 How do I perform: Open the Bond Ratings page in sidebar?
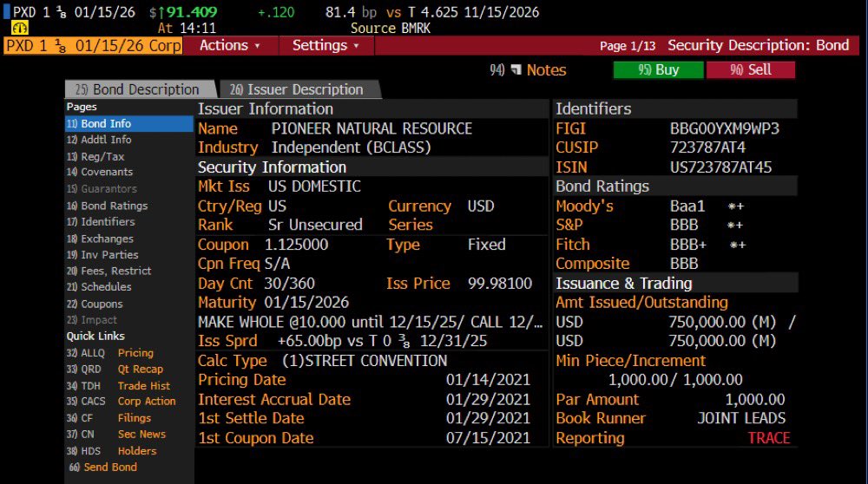107,206
